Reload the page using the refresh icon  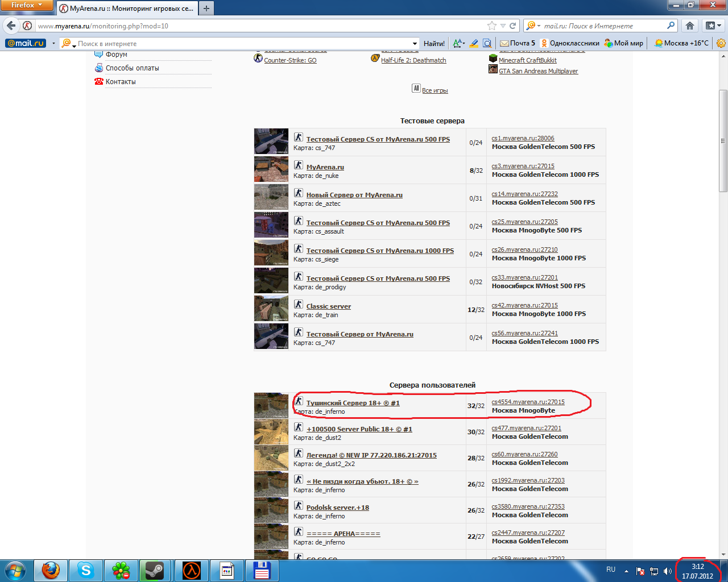[x=513, y=26]
